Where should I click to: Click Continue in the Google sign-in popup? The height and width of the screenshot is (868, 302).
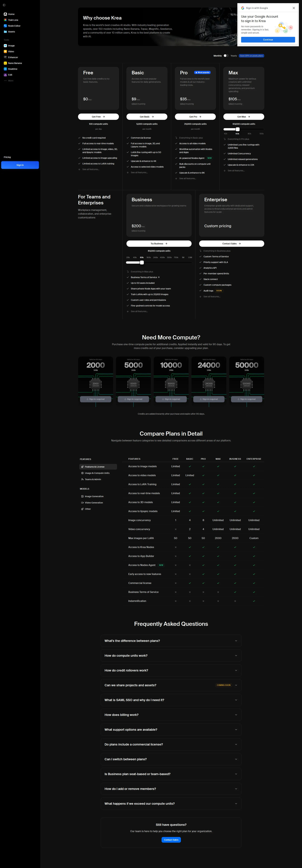268,39
